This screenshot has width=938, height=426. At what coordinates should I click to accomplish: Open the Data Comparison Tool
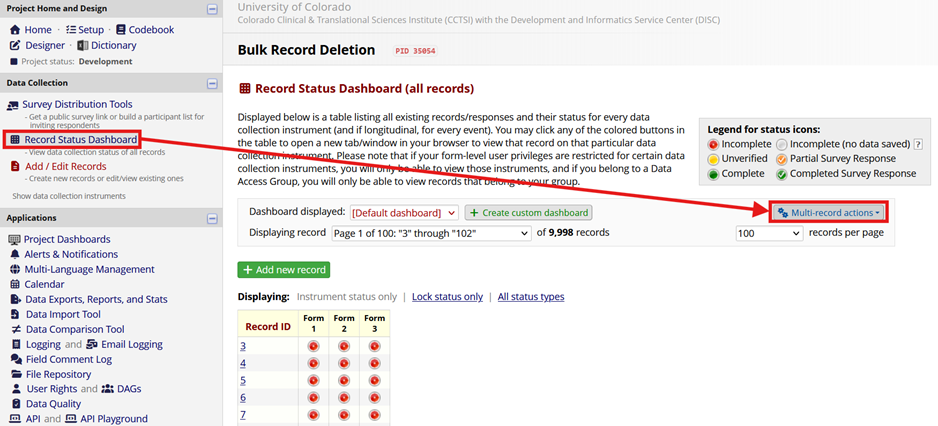[x=75, y=329]
